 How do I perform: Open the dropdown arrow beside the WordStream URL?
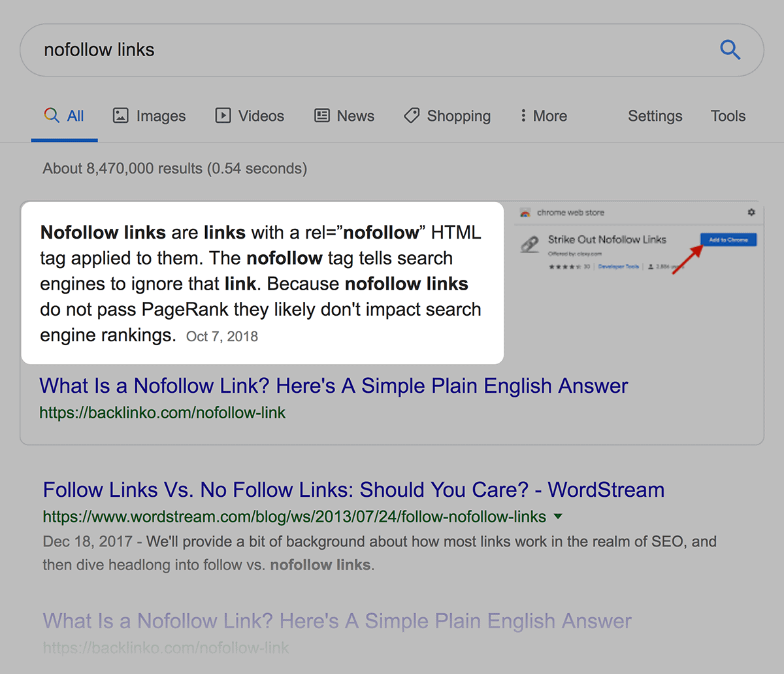pos(559,516)
